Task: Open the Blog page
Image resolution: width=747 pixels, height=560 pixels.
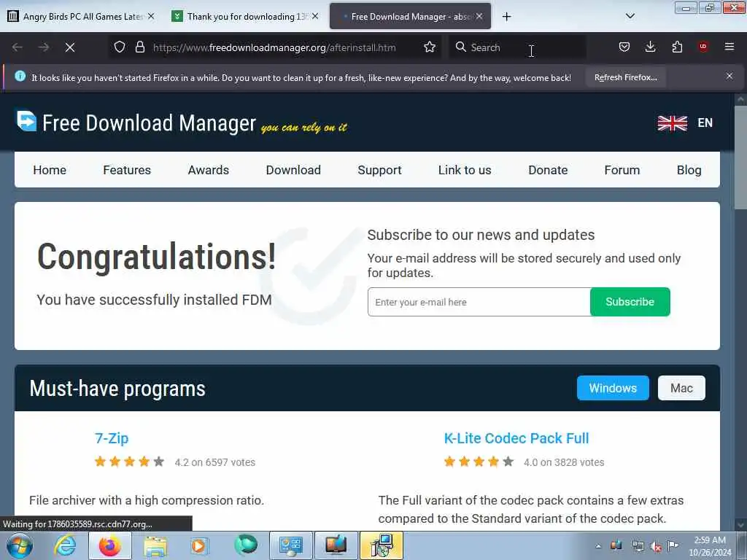Action: (689, 170)
